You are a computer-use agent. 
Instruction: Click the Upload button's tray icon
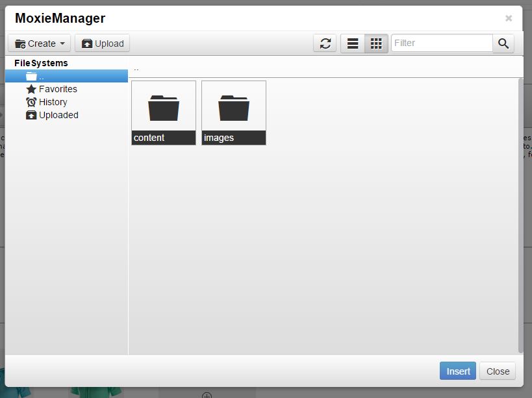point(87,44)
